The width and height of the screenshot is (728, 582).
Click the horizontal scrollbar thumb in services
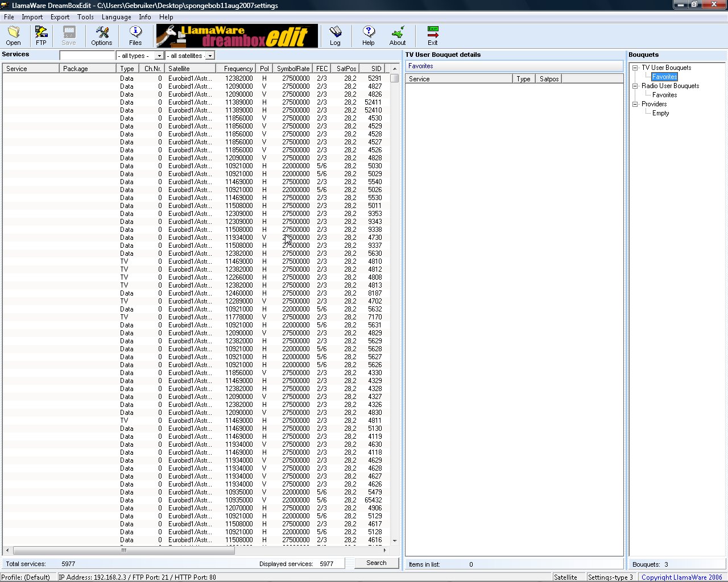pyautogui.click(x=123, y=550)
